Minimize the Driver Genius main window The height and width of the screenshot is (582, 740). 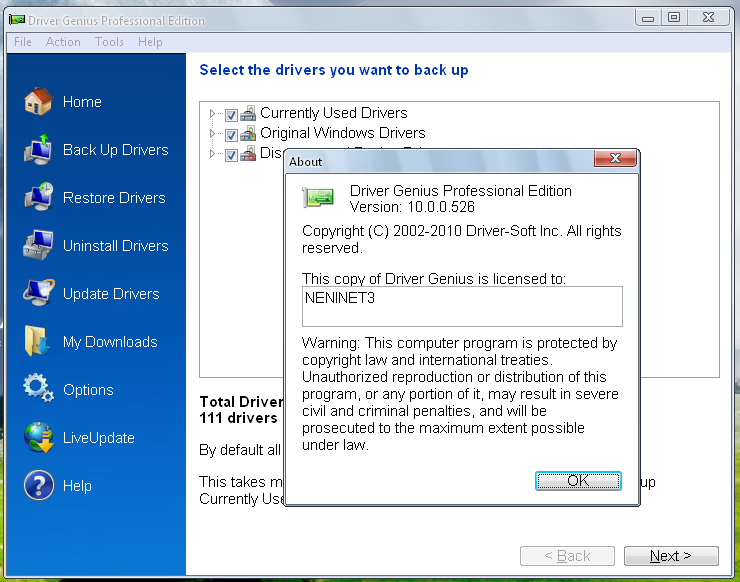click(x=648, y=17)
